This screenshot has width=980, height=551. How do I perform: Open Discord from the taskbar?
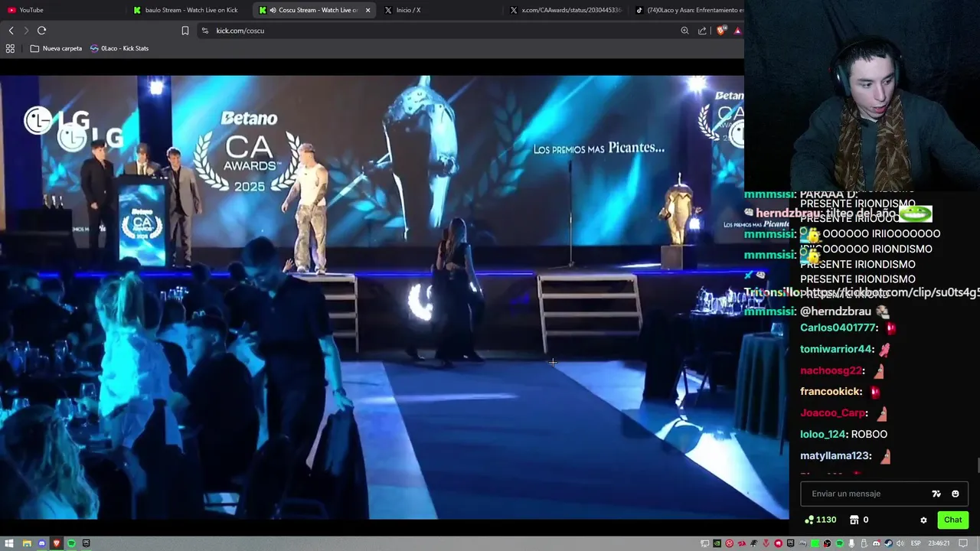(x=41, y=543)
